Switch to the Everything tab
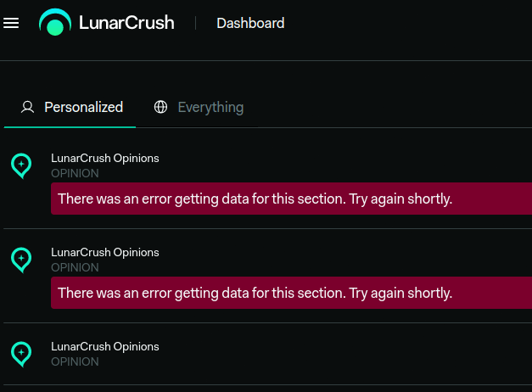Image resolution: width=532 pixels, height=392 pixels. click(x=199, y=107)
